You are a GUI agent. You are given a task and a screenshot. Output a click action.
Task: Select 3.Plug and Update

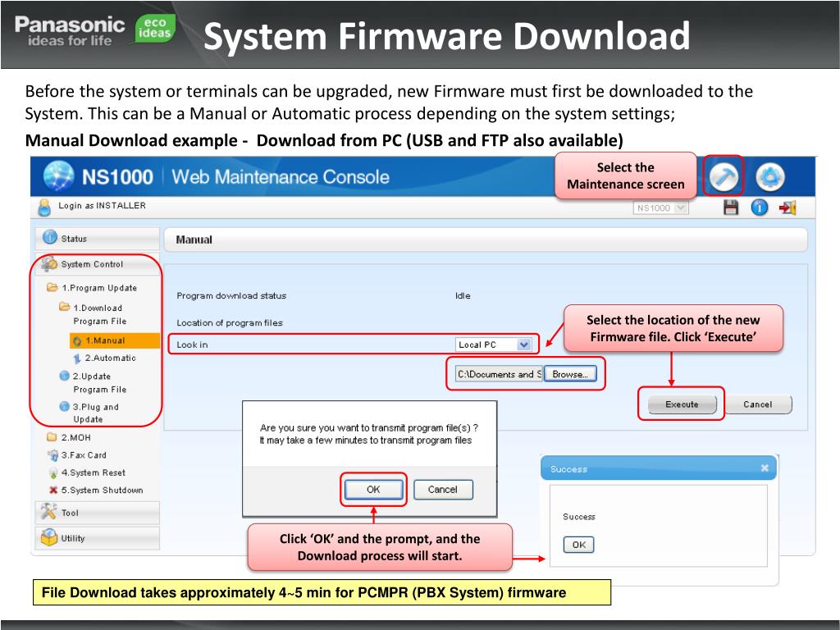click(x=95, y=413)
